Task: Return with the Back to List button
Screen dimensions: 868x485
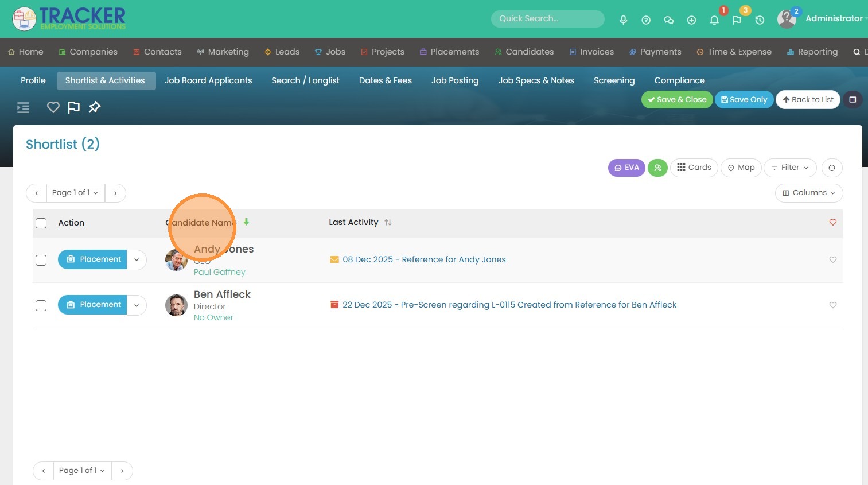Action: click(808, 100)
